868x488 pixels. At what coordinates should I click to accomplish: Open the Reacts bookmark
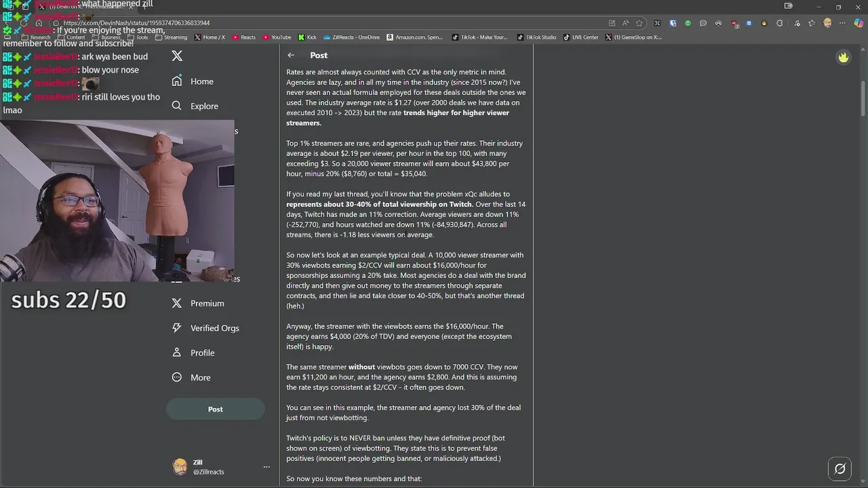pos(244,37)
